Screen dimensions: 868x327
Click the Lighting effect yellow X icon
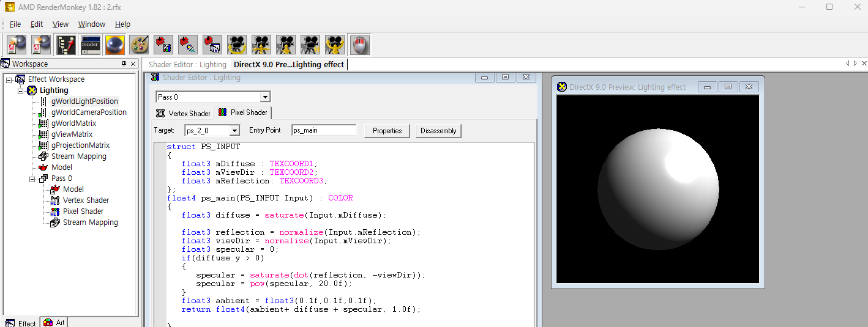[x=32, y=90]
